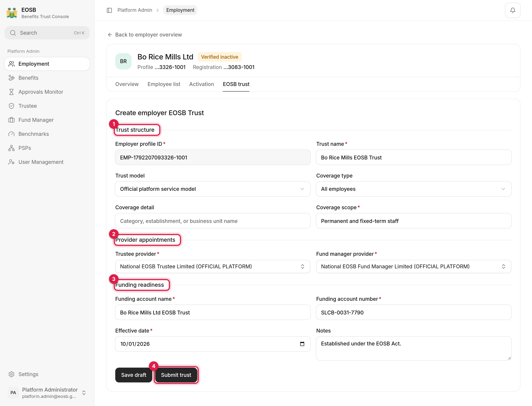Click the Trust name field
The width and height of the screenshot is (532, 406).
tap(413, 157)
